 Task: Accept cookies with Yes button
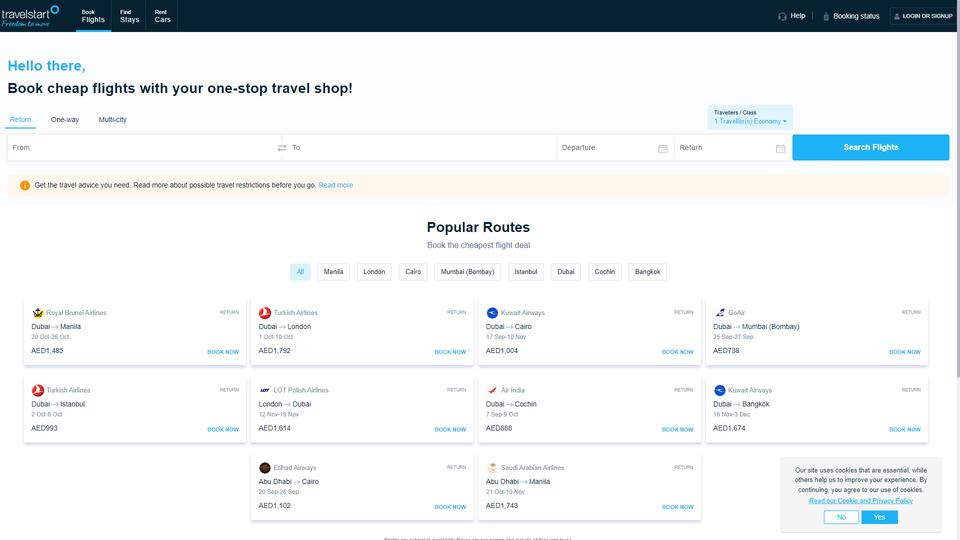tap(879, 517)
